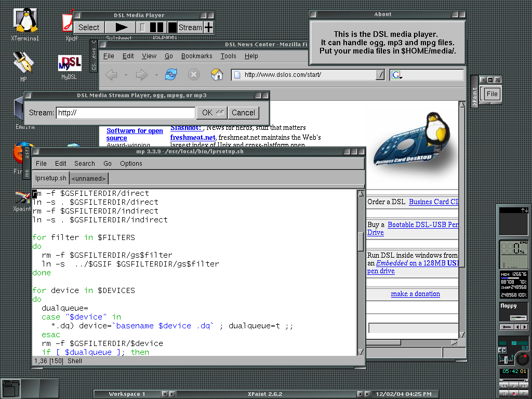Click the CPU monitor dock applet
This screenshot has height=399, width=532.
pos(514,255)
